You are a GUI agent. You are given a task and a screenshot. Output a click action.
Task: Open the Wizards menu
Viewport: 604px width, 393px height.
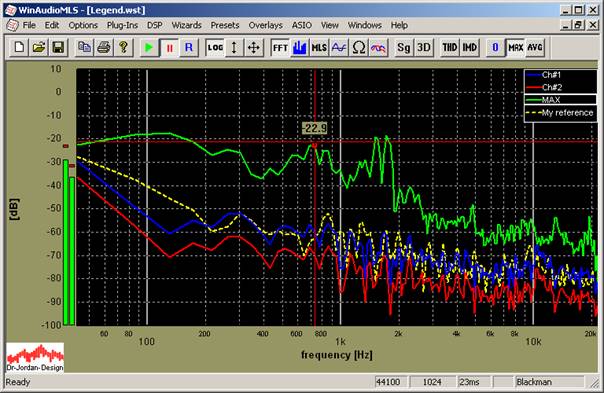pyautogui.click(x=186, y=25)
